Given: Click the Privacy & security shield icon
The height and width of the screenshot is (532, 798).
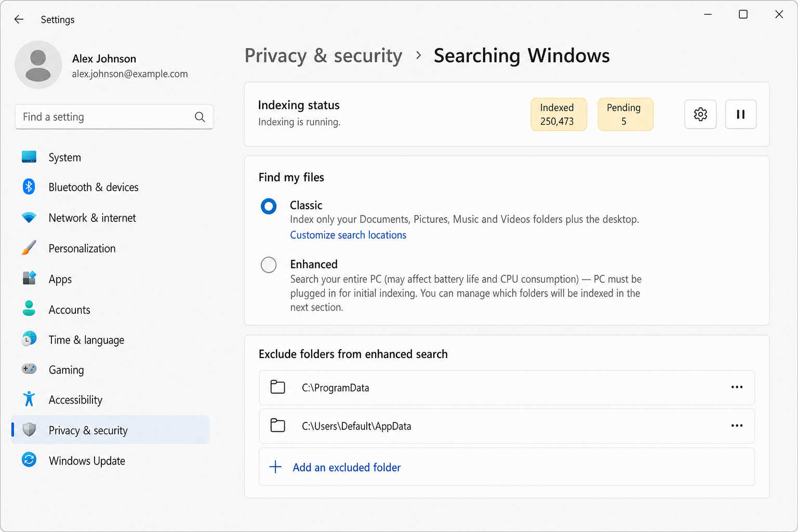Looking at the screenshot, I should (29, 430).
